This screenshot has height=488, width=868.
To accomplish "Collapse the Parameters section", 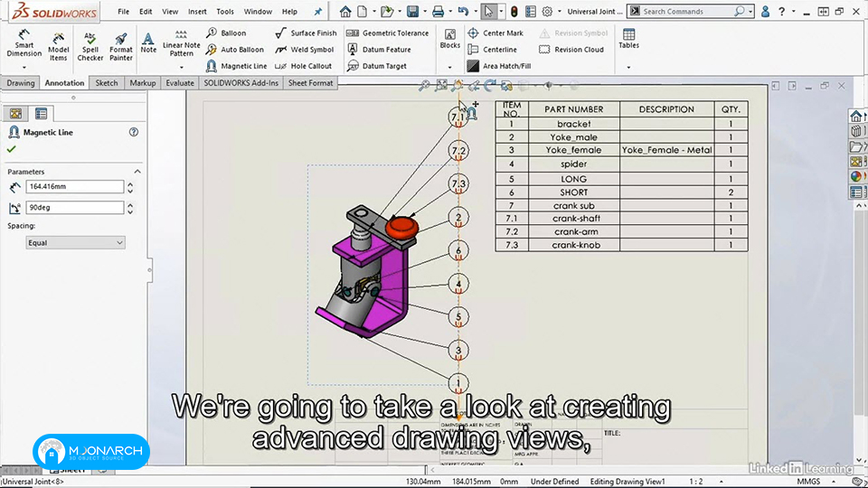I will pyautogui.click(x=137, y=172).
